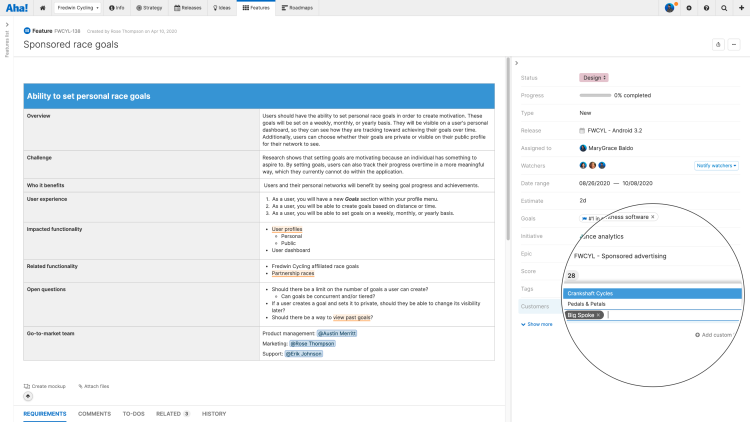This screenshot has height=422, width=750.
Task: Open settings gear icon
Action: click(689, 8)
